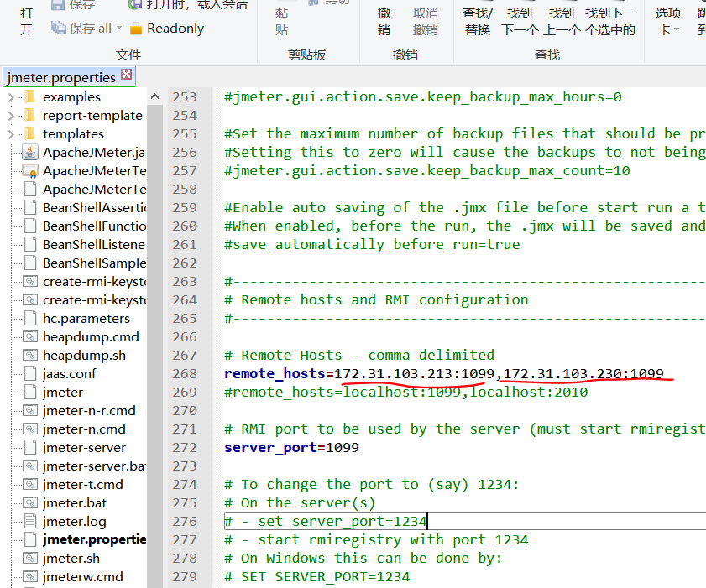
Task: Click 找到下一个 find next
Action: tap(520, 21)
